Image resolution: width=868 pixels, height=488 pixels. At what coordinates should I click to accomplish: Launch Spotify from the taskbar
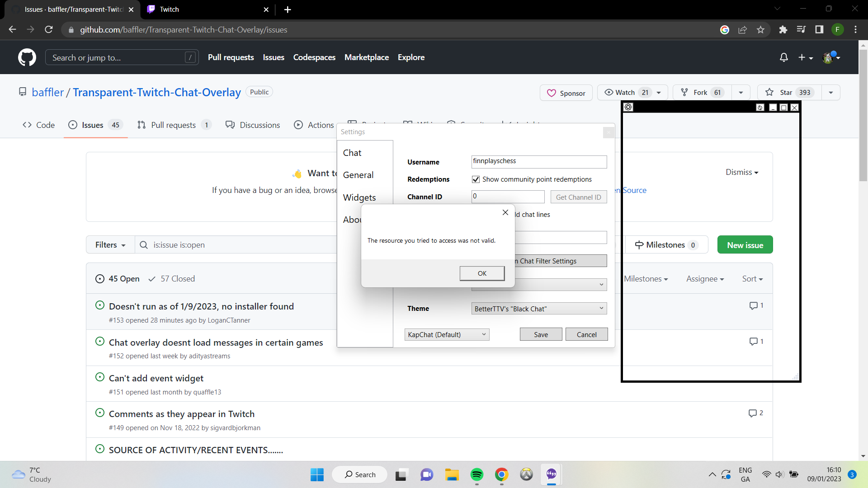coord(477,474)
